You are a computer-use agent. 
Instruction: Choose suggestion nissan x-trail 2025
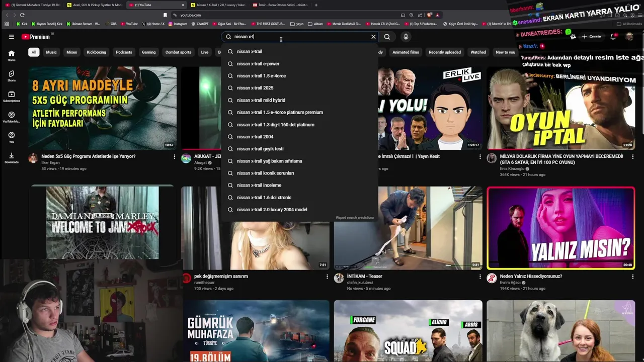(299, 88)
